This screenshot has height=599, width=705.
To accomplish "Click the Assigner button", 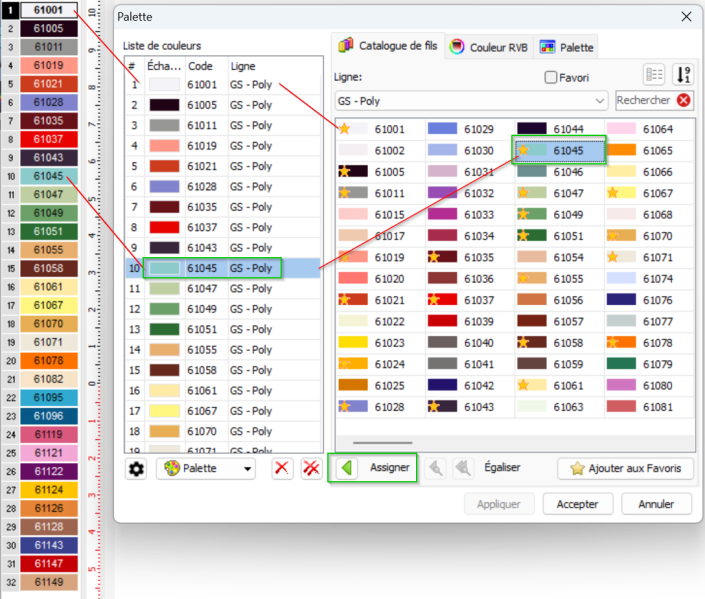I will pyautogui.click(x=372, y=468).
